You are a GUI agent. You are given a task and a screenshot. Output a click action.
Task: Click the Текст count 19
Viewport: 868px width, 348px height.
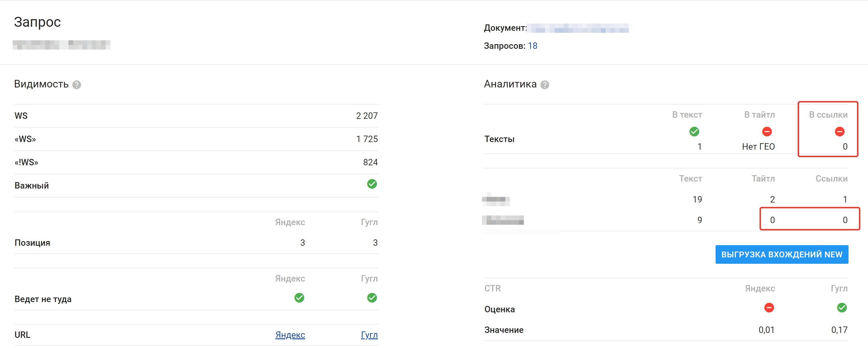[697, 199]
